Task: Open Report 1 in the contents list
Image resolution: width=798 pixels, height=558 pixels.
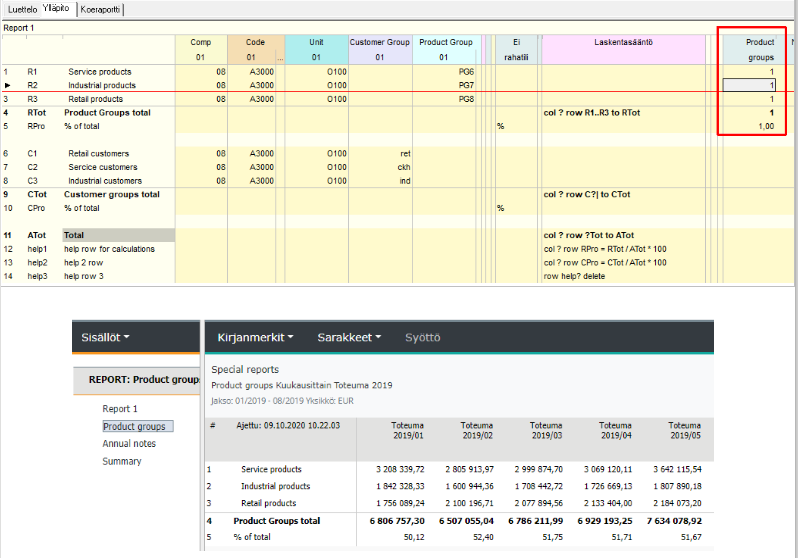Action: (120, 409)
